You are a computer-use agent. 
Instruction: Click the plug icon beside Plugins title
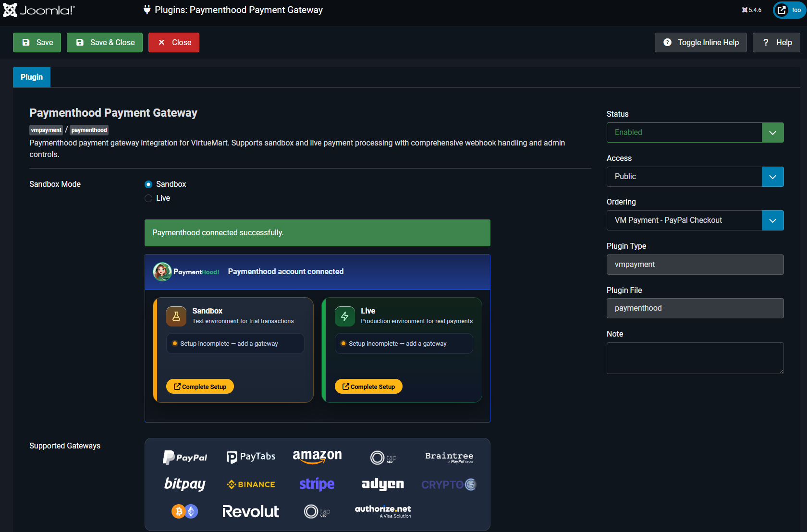pos(147,10)
